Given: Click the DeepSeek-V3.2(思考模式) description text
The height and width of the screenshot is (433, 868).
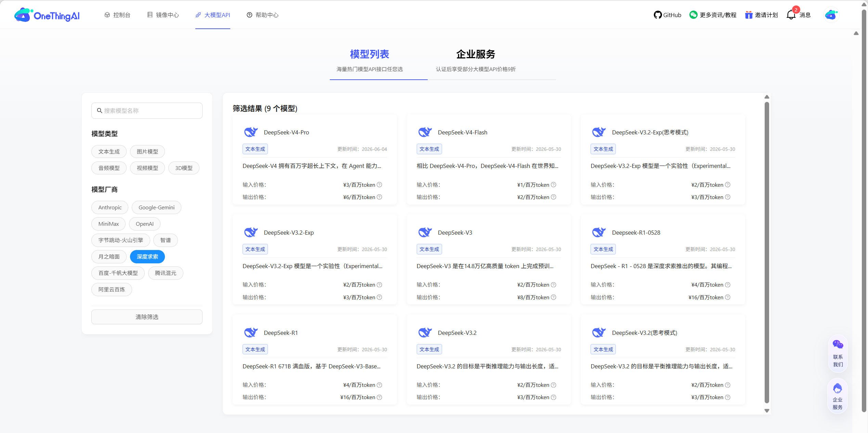Looking at the screenshot, I should tap(661, 366).
